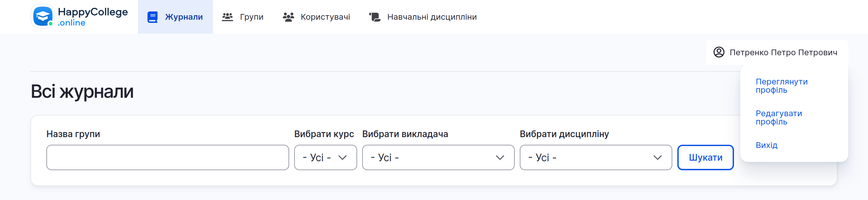
Task: Open the Вибрати курс dropdown
Action: pyautogui.click(x=325, y=157)
